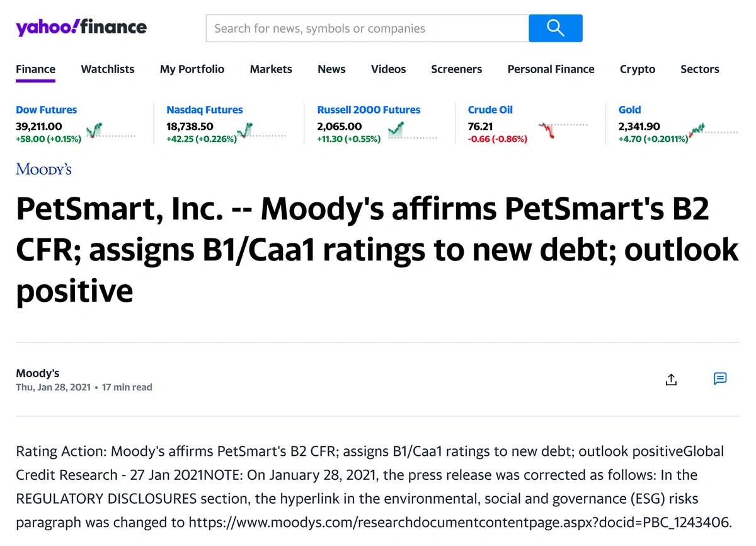The image size is (756, 546).
Task: Go to the Crypto section
Action: [x=638, y=69]
